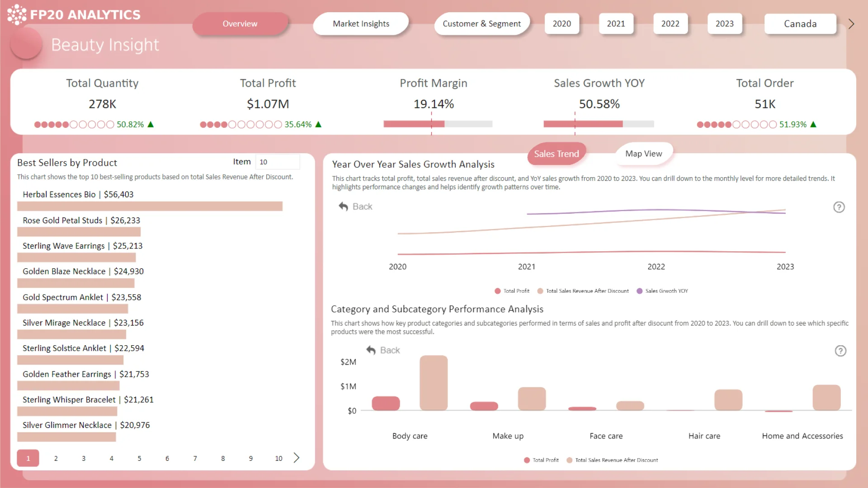Select the Canada country filter
The height and width of the screenshot is (488, 868).
800,23
